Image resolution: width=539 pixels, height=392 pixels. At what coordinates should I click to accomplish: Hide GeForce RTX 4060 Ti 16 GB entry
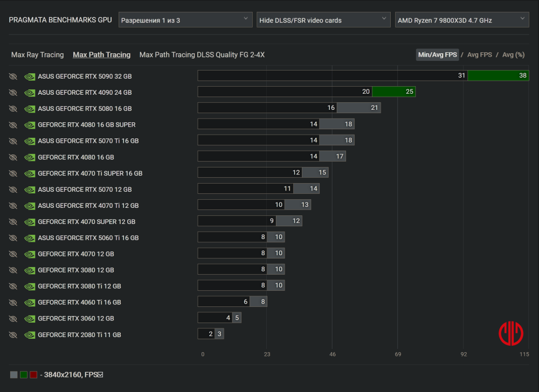[13, 303]
